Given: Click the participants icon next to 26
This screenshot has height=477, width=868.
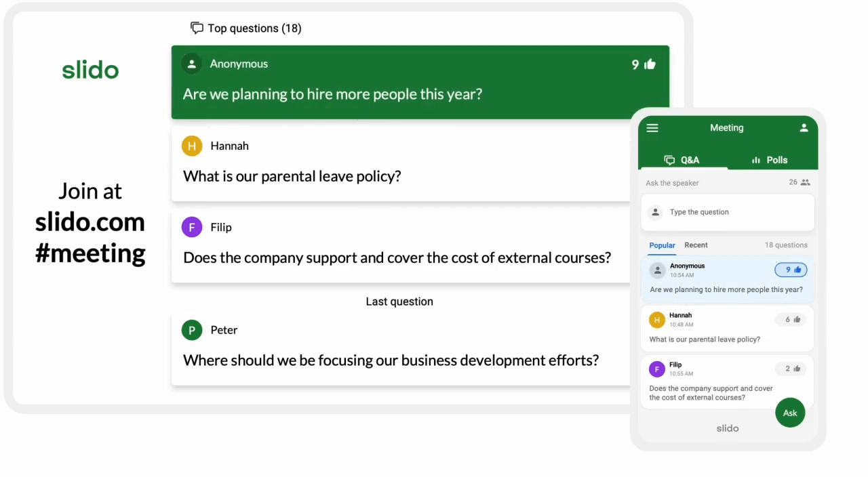Looking at the screenshot, I should tap(804, 182).
